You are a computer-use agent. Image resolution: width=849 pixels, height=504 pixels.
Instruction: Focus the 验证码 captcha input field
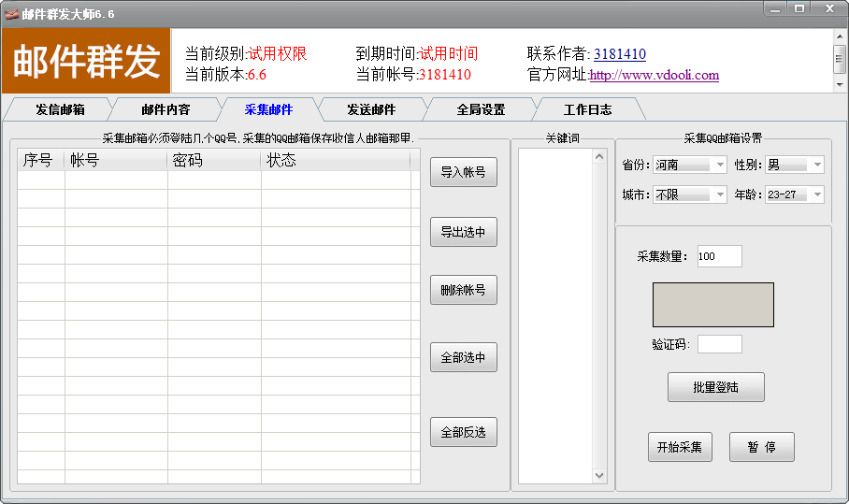pos(719,344)
